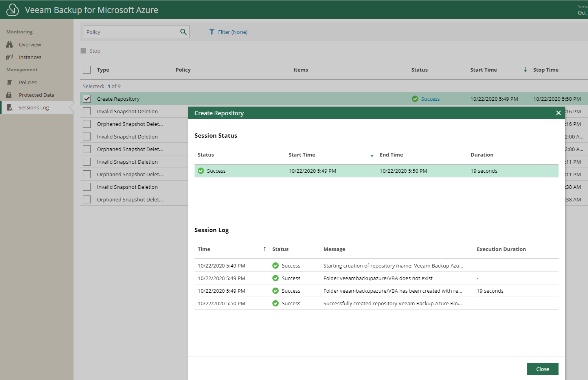Viewport: 588px width, 380px height.
Task: Click the '19 seconds' duration in Session Status
Action: [x=484, y=171]
